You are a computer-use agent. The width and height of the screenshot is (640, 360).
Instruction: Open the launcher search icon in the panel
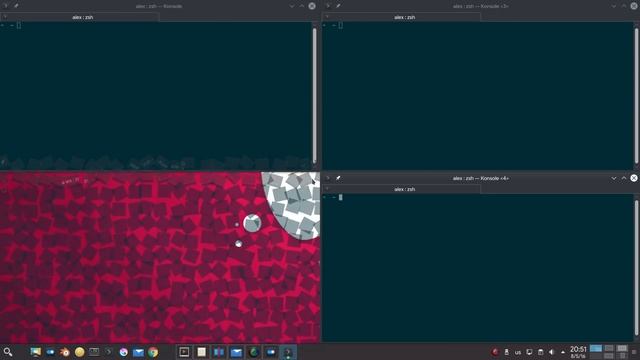pos(8,351)
